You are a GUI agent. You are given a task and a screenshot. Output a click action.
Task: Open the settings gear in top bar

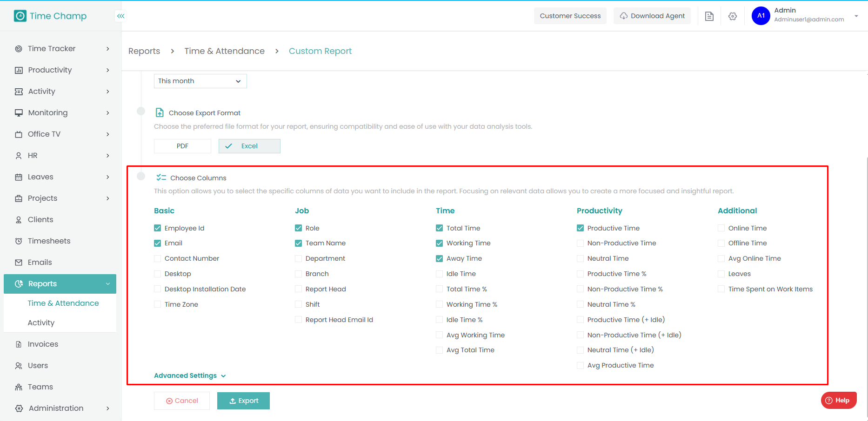point(733,16)
